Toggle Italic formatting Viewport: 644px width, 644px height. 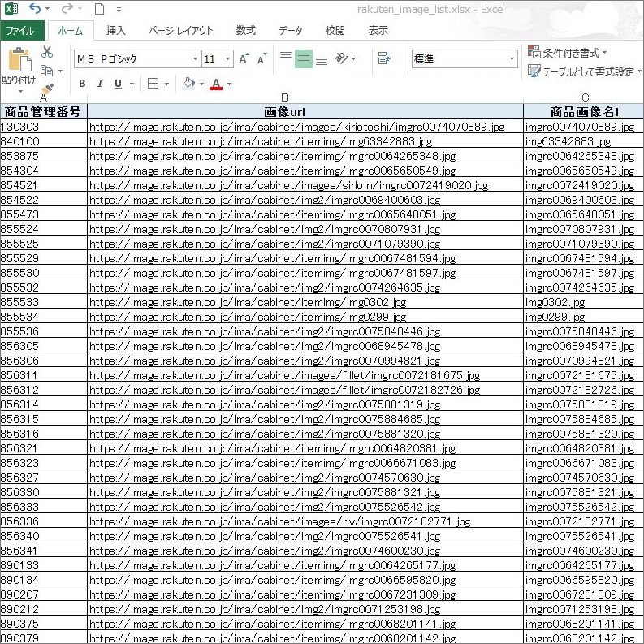click(x=100, y=84)
